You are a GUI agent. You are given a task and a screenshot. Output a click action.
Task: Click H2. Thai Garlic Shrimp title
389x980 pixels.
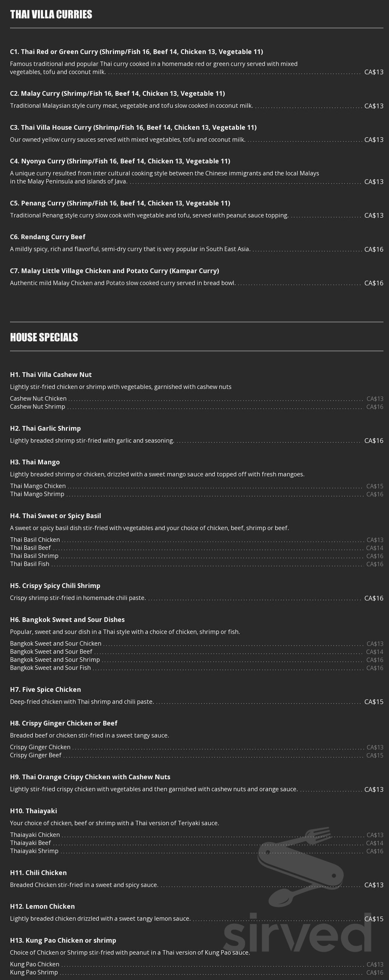45,428
